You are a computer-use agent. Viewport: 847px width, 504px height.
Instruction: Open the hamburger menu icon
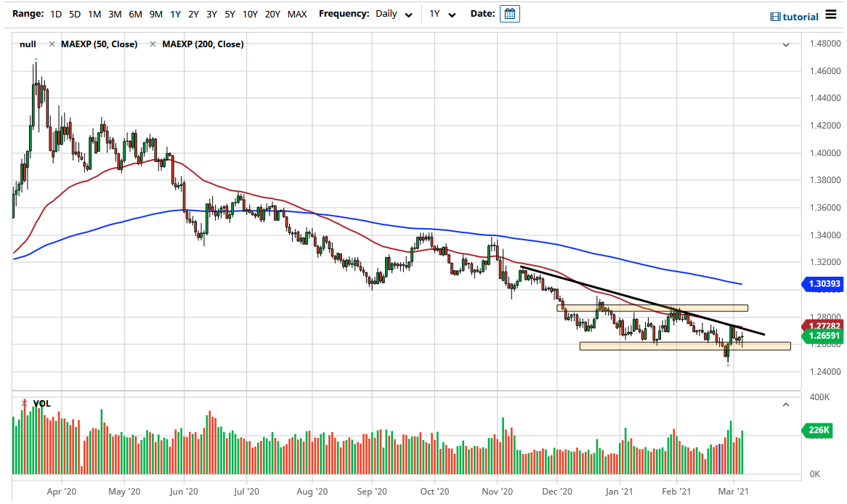(x=832, y=15)
